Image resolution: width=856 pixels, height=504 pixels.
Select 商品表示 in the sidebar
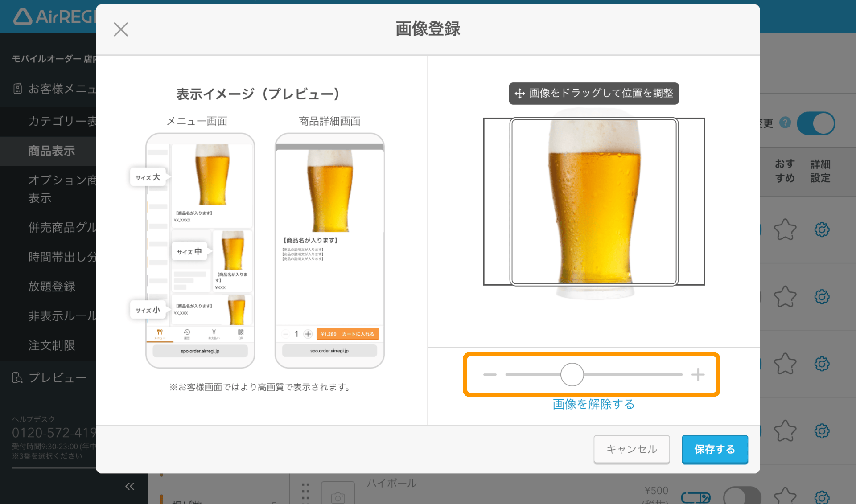(48, 151)
